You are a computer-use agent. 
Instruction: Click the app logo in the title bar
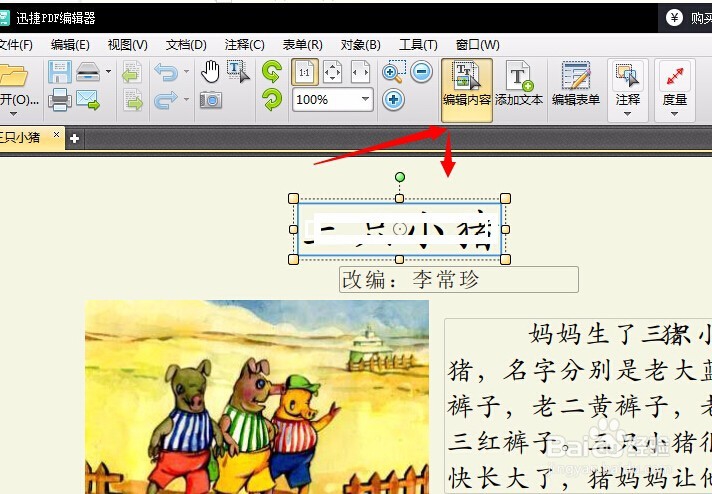pos(4,18)
